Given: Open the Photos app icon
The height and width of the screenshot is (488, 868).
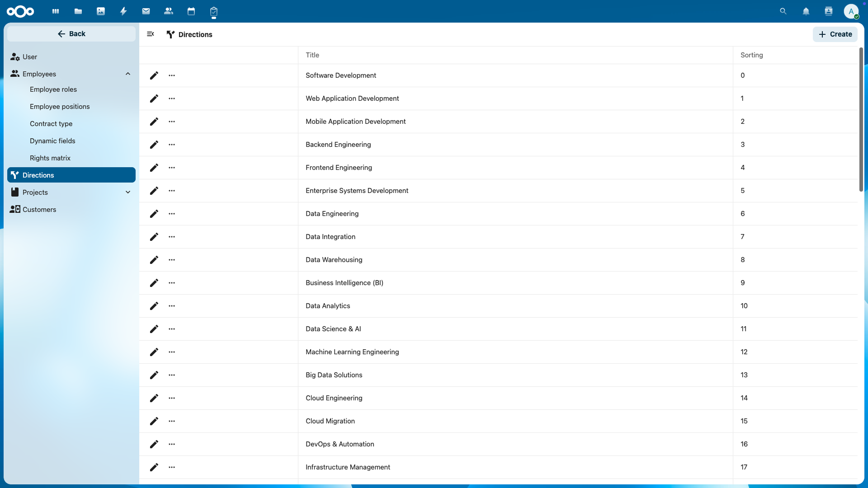Looking at the screenshot, I should (101, 11).
